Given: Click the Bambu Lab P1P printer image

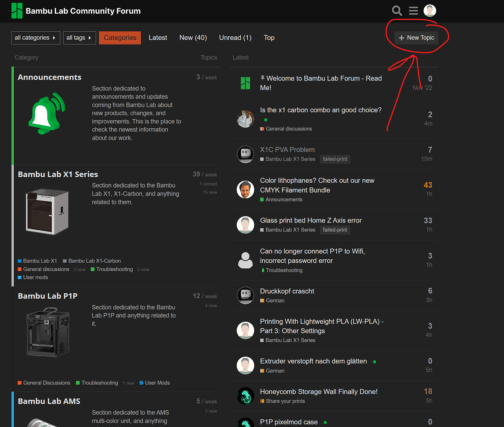Looking at the screenshot, I should click(48, 332).
